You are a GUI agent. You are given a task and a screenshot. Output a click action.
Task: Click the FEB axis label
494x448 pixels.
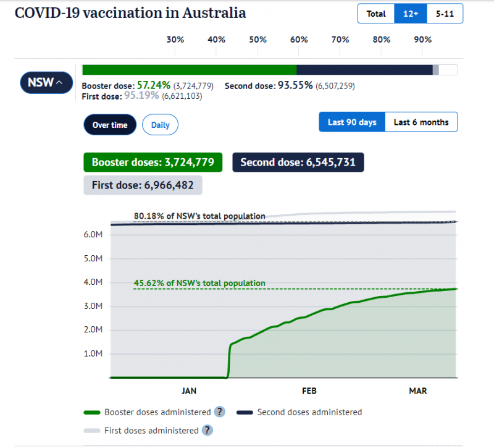[309, 391]
